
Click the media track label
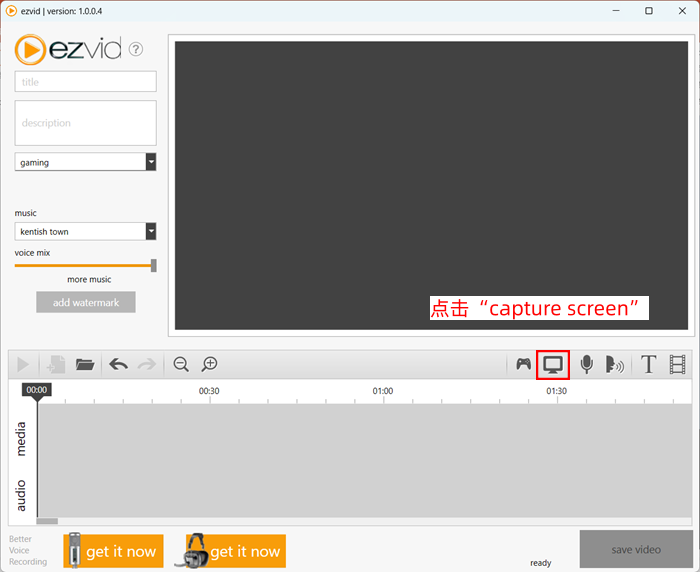click(21, 439)
